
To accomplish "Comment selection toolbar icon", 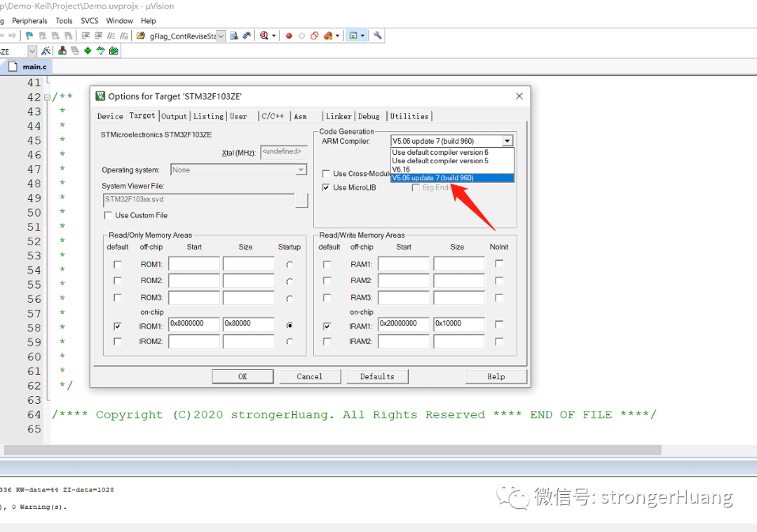I will pyautogui.click(x=111, y=36).
